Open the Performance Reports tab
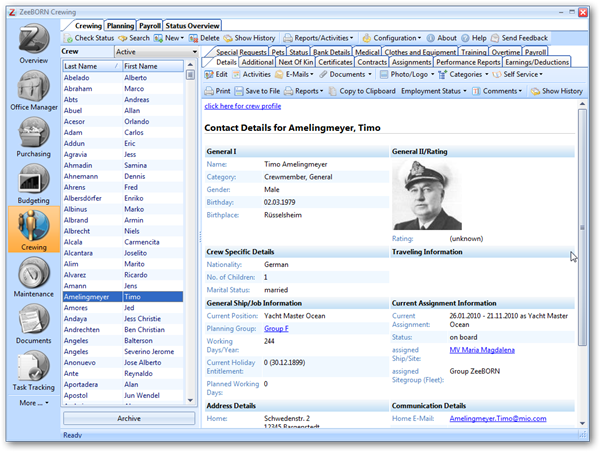This screenshot has height=452, width=600. 468,62
